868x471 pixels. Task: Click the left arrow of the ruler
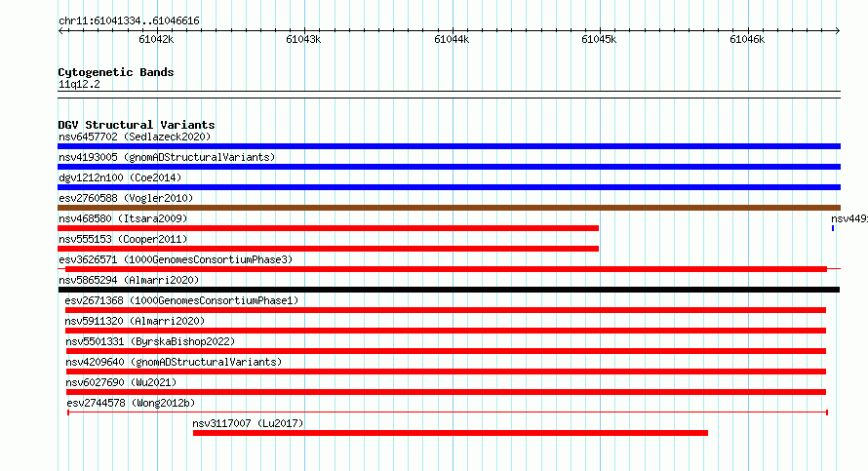click(x=60, y=31)
